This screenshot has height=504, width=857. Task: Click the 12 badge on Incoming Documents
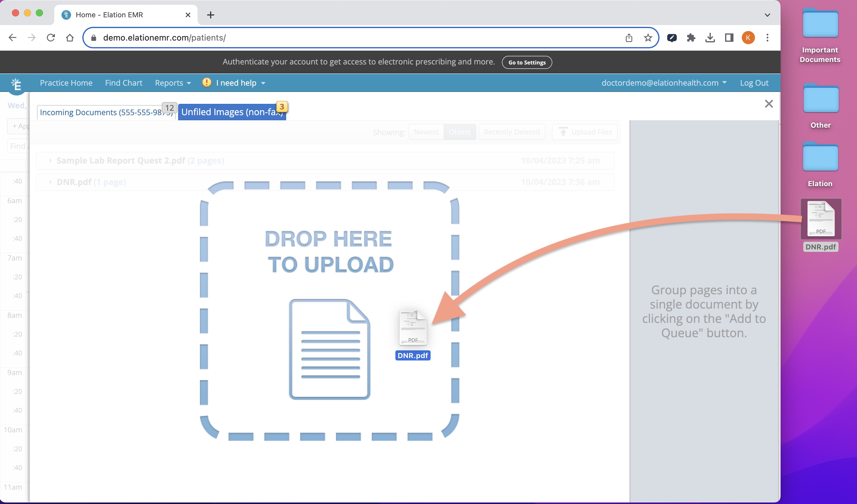coord(169,108)
